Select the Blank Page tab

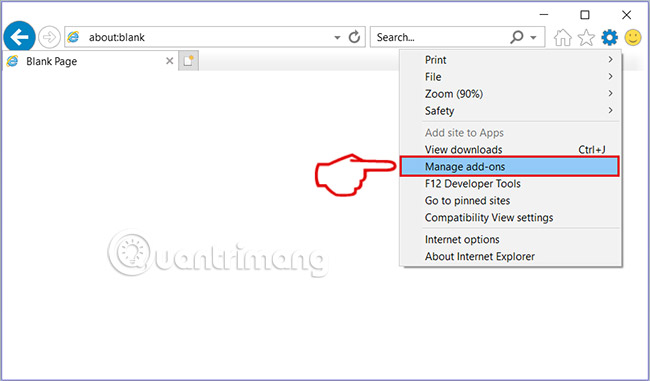click(x=90, y=61)
